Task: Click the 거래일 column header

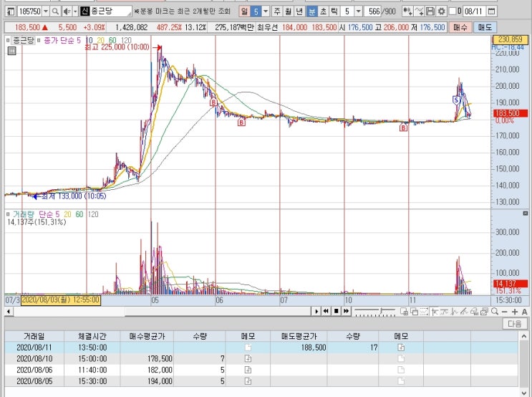Action: 34,336
